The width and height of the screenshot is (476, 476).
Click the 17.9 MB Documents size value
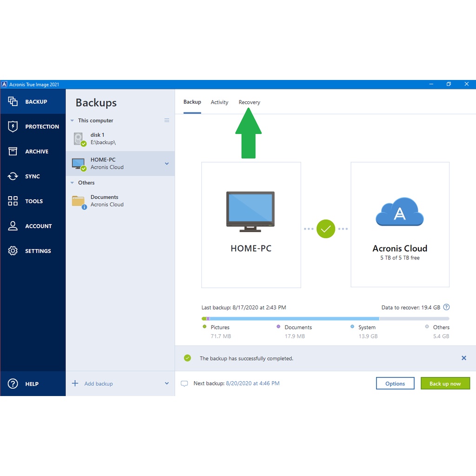pos(294,337)
